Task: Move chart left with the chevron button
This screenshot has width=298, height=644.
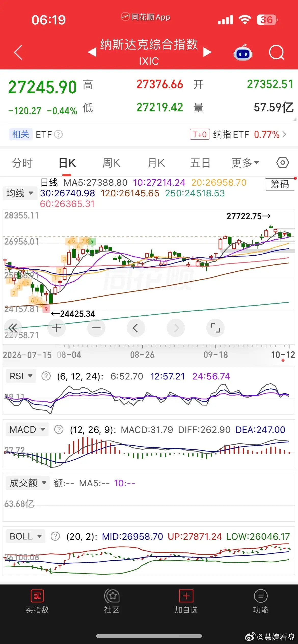Action: (x=136, y=328)
